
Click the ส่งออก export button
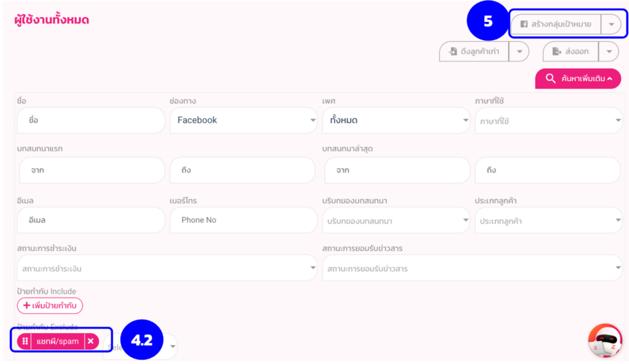pos(571,52)
